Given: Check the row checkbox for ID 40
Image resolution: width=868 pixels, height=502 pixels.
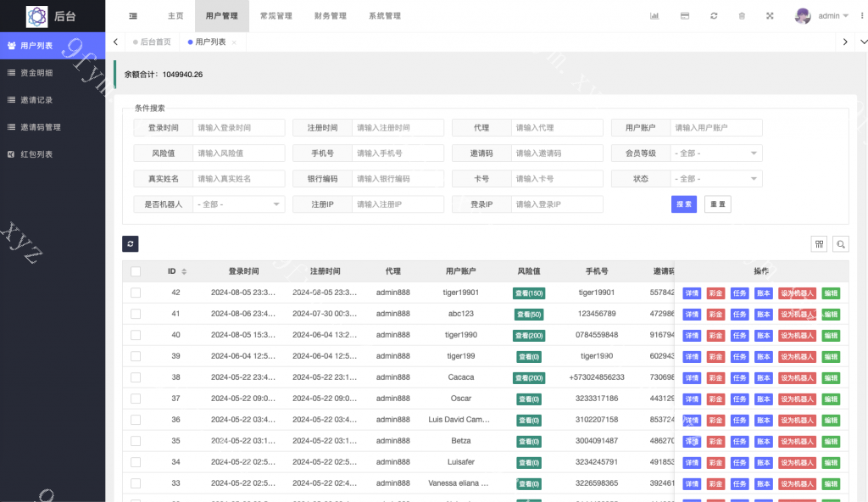Looking at the screenshot, I should tap(136, 335).
